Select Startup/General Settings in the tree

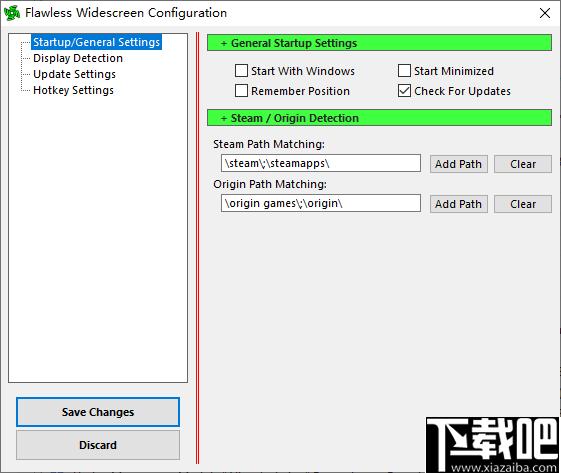[96, 42]
